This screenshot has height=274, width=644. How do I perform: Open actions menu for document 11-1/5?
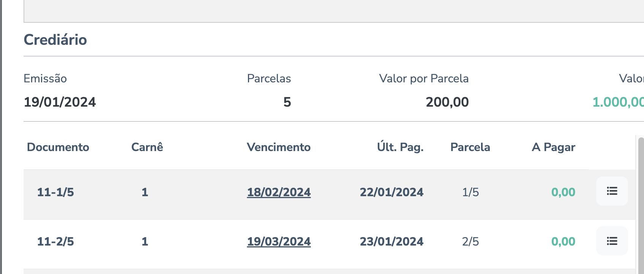(612, 191)
